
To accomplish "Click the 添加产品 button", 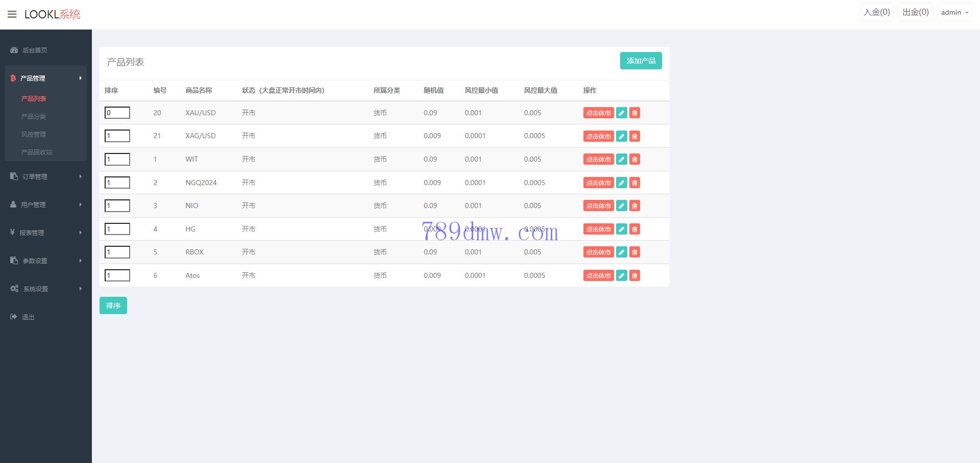I will pos(641,61).
